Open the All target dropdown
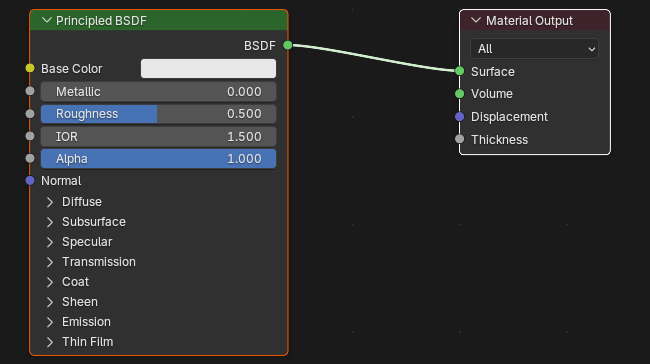The width and height of the screenshot is (650, 364). 534,49
